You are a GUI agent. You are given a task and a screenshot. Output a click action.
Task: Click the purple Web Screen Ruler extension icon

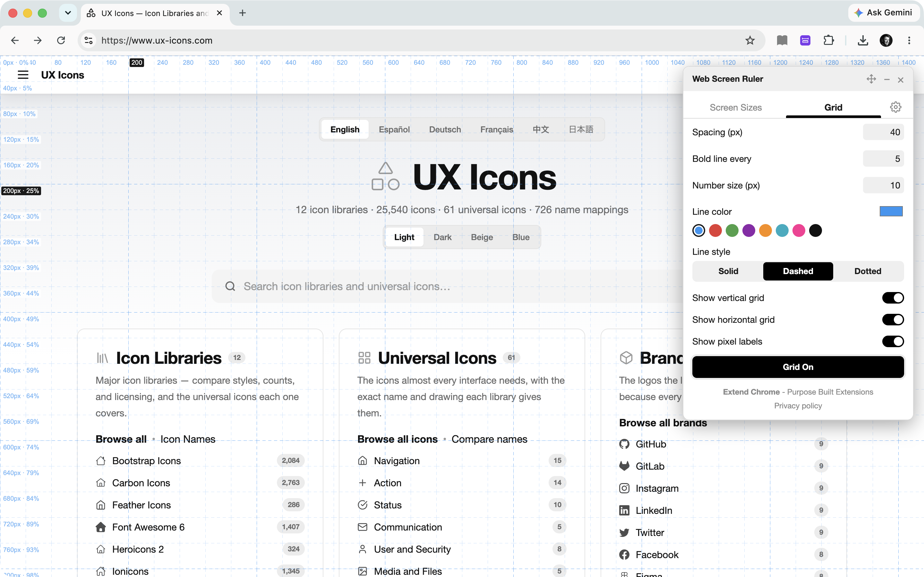pos(805,40)
